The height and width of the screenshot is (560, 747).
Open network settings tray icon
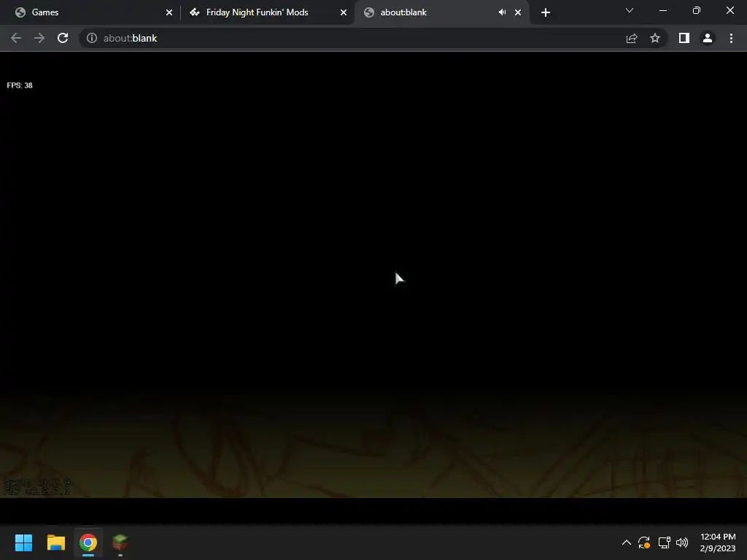(664, 542)
